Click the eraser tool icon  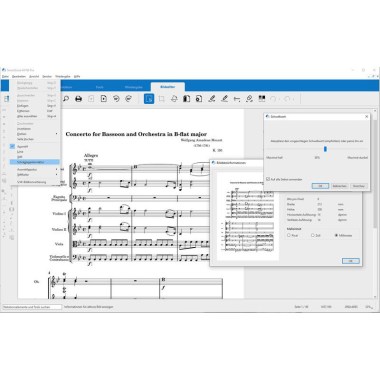249,99
